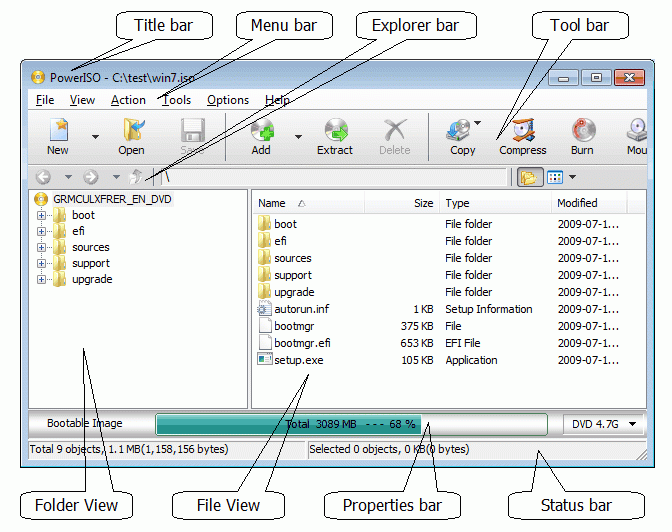The image size is (672, 532).
Task: Click the Setup Information type cell
Action: pyautogui.click(x=489, y=309)
